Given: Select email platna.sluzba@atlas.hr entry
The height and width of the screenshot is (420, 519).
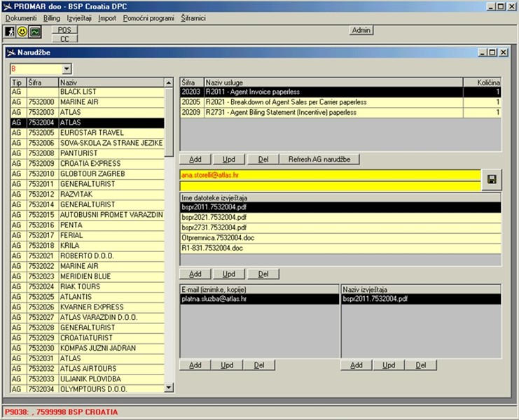Looking at the screenshot, I should click(x=259, y=300).
